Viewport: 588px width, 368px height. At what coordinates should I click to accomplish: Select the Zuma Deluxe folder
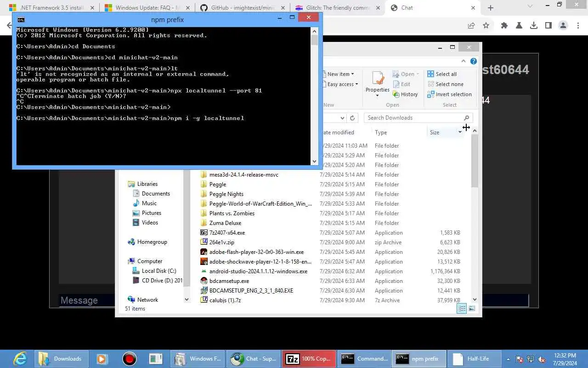(221, 223)
